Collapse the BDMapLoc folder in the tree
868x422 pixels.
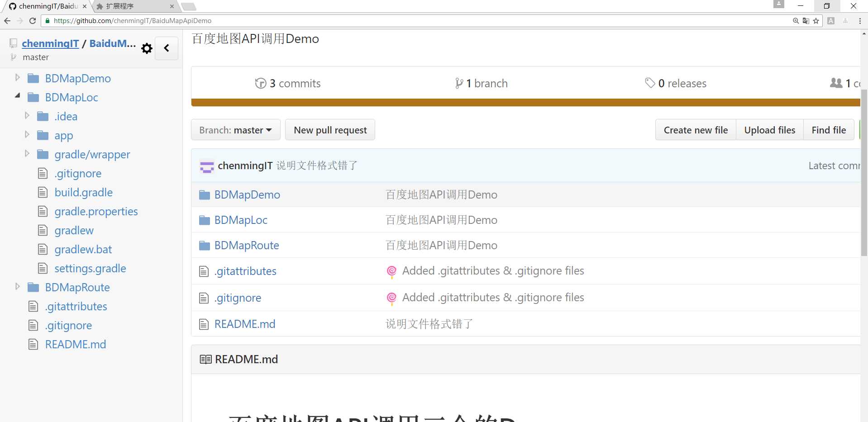[18, 95]
